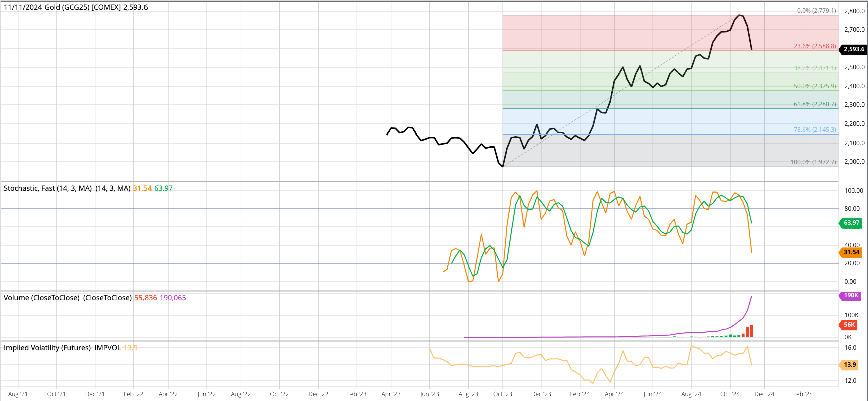Select the Stochastic, Fast (14, 3, MA) label

click(48, 188)
